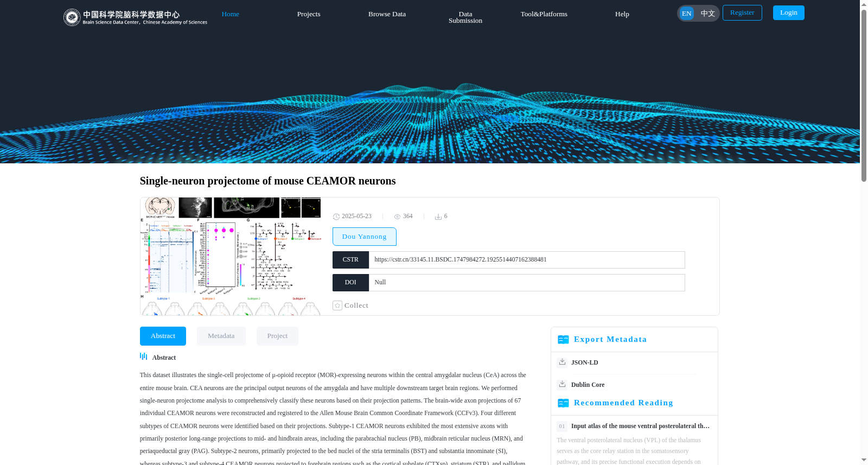
Task: Download metadata as JSON-LD
Action: click(x=585, y=362)
